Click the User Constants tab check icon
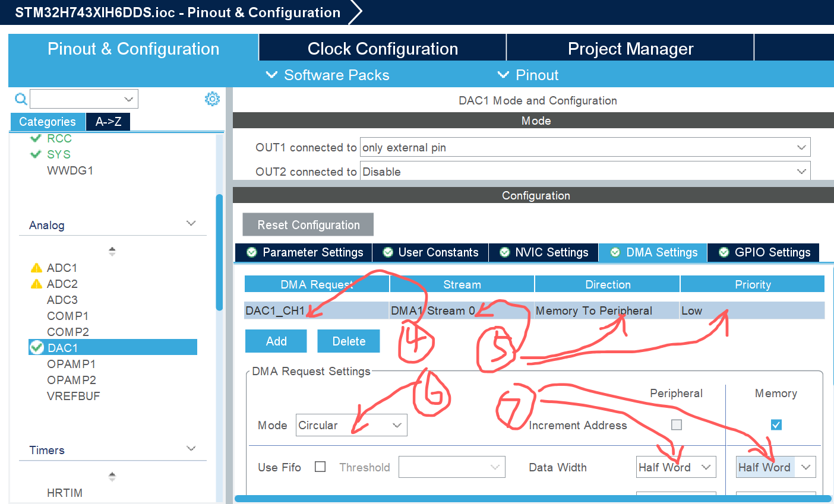The width and height of the screenshot is (834, 504). pos(388,252)
